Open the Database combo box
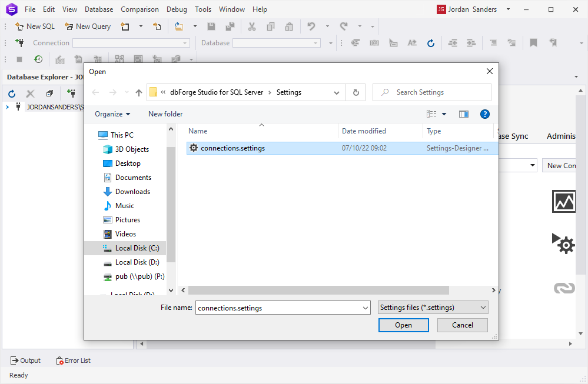Screen dimensions: 588x384 277,43
